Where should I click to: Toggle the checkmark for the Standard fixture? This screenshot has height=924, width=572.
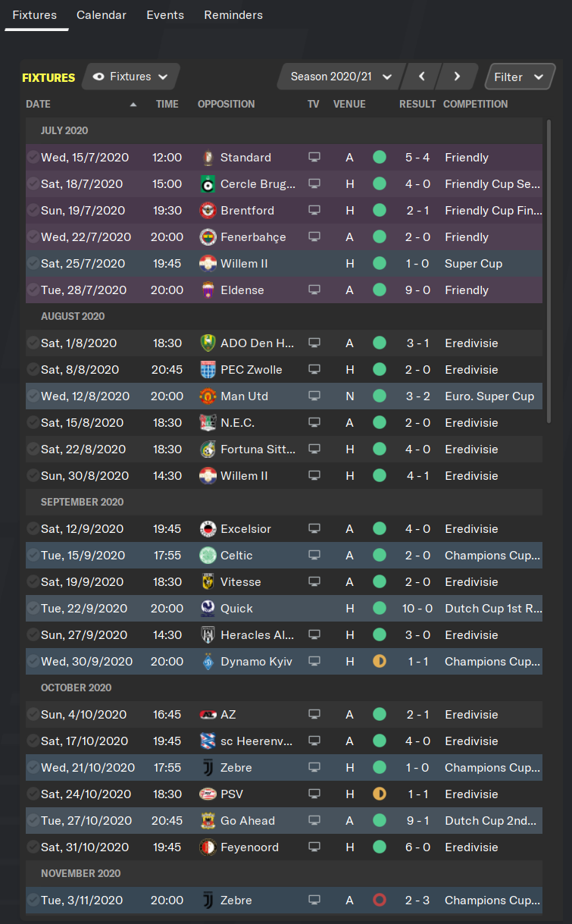coord(33,158)
